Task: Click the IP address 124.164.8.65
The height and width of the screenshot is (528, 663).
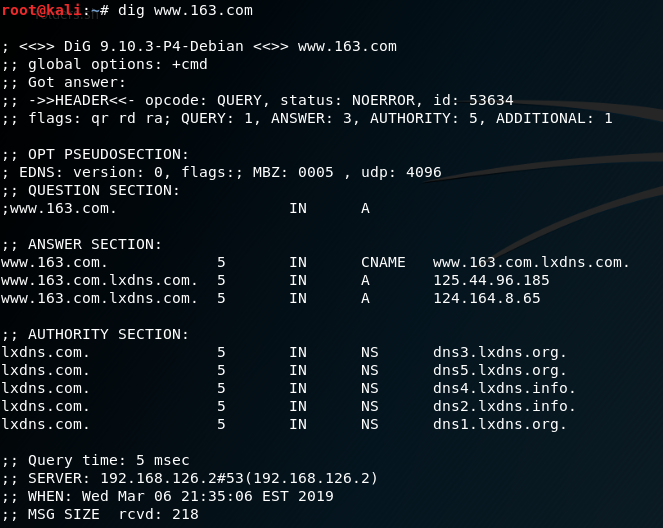Action: [486, 298]
